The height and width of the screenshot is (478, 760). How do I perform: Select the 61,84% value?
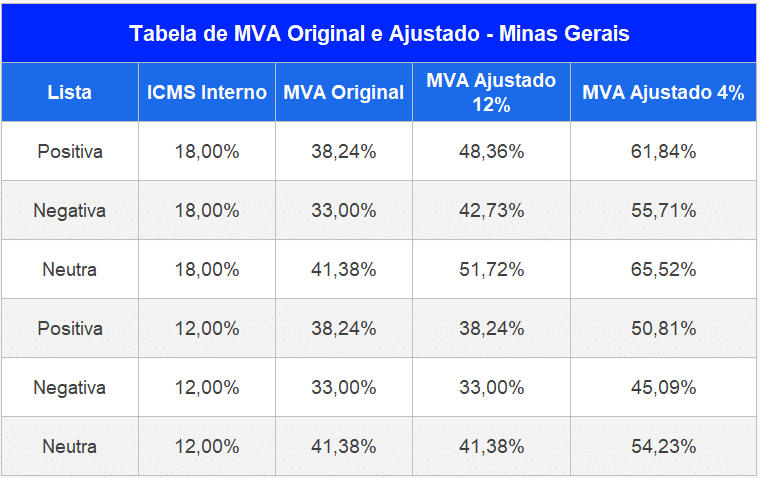coord(663,152)
